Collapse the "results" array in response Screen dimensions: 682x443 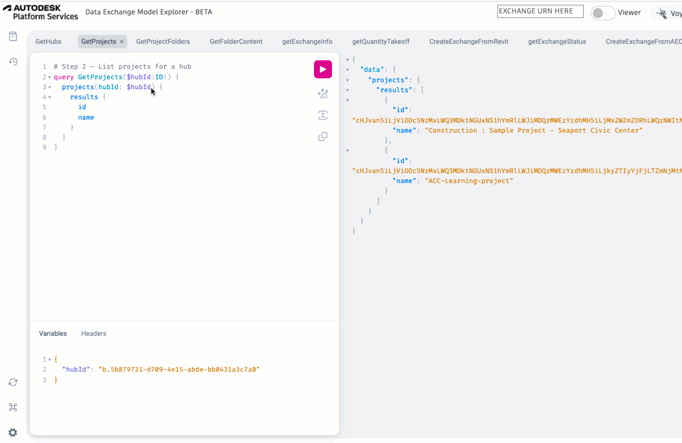[x=347, y=90]
